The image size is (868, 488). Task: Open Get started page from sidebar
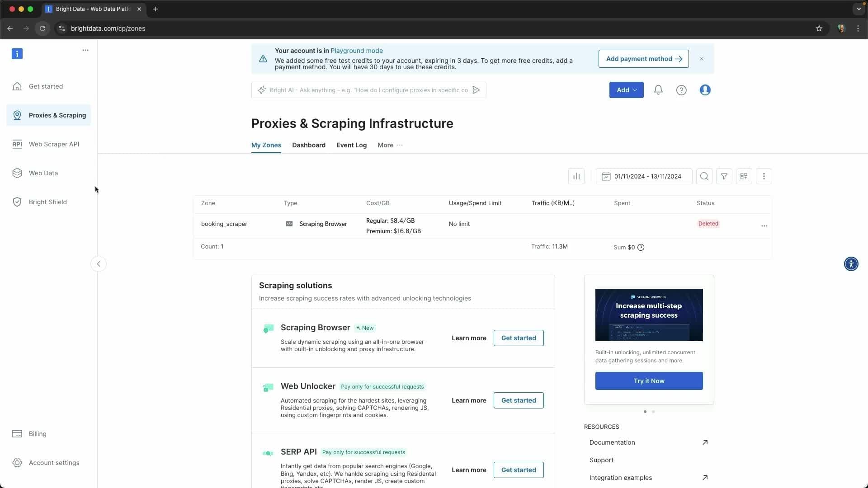coord(49,86)
